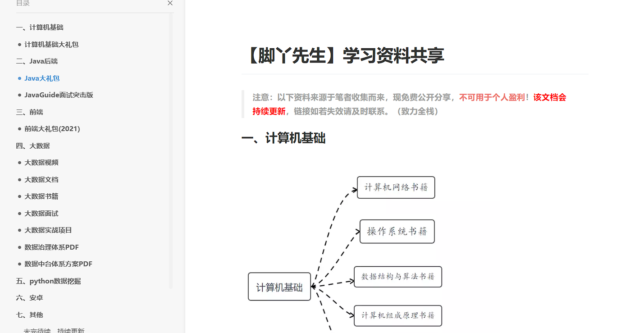This screenshot has height=333, width=644.
Task: Open 计算机基础大礼包 outline entry
Action: (x=51, y=45)
